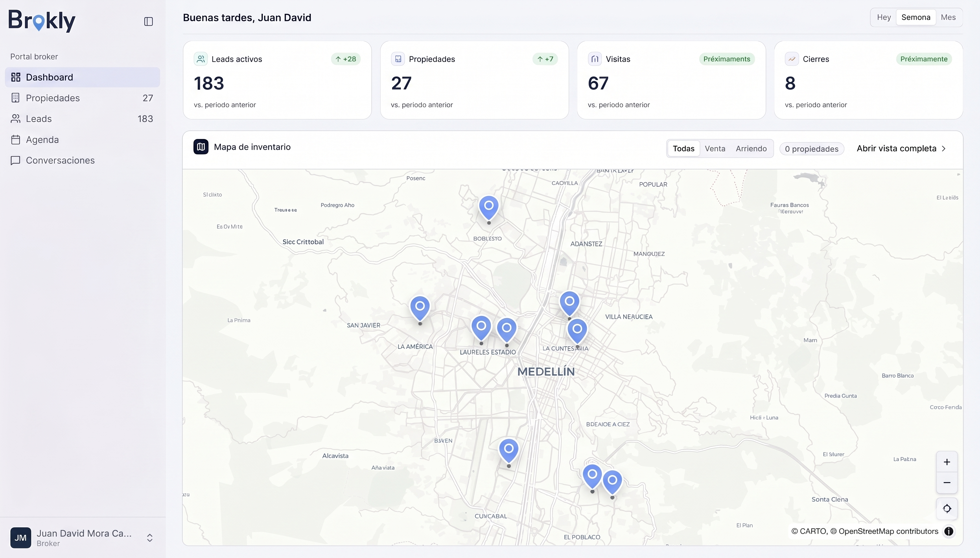Viewport: 980px width, 558px height.
Task: Click the Dashboard grid icon
Action: click(x=16, y=77)
